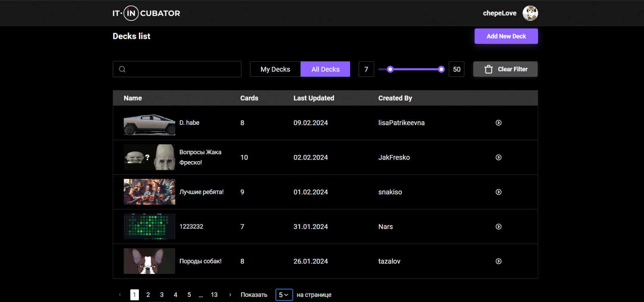Screen dimensions: 644x302
Task: Go to page 13 in pagination
Action: point(214,295)
